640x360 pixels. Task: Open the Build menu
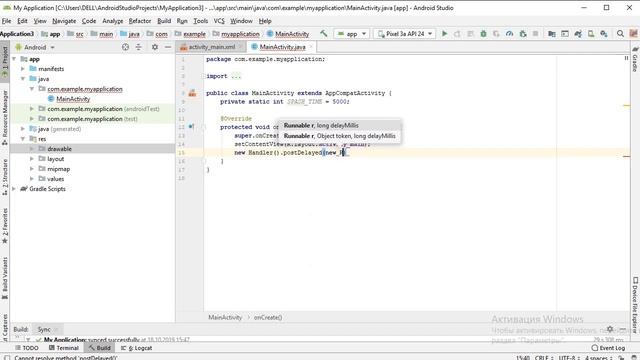click(x=164, y=21)
